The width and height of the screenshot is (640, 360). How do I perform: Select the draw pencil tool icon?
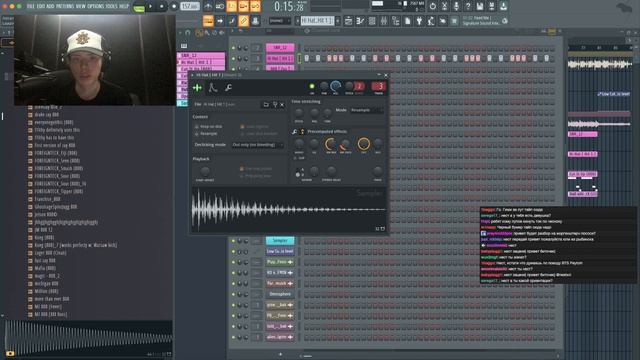[x=232, y=21]
